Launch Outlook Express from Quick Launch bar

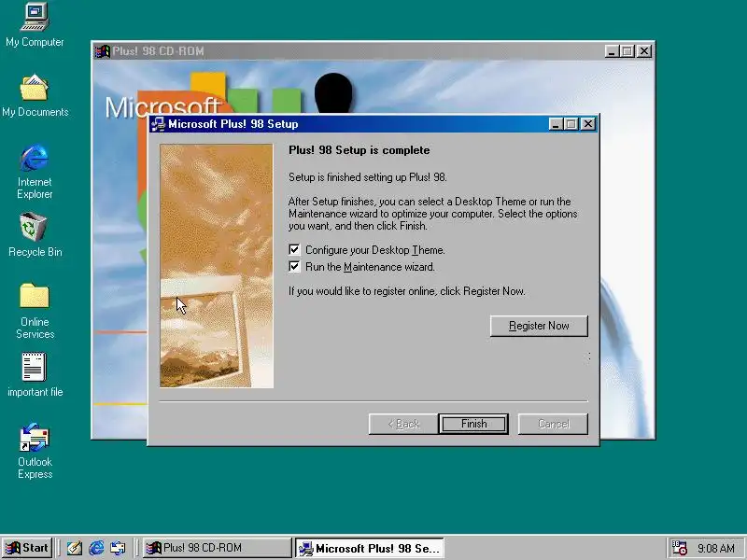pyautogui.click(x=118, y=548)
